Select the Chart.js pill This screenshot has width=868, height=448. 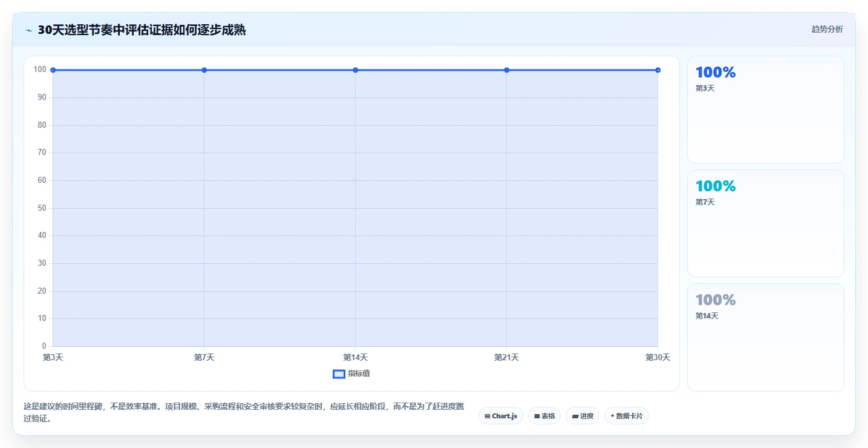point(500,416)
